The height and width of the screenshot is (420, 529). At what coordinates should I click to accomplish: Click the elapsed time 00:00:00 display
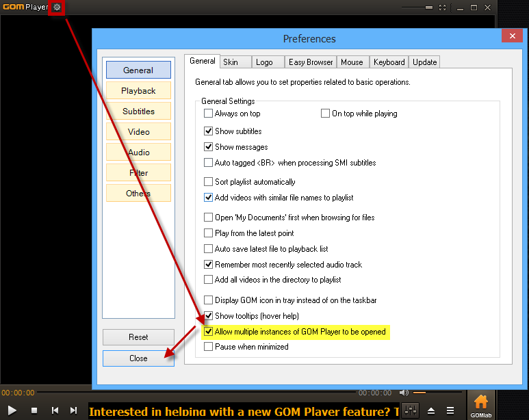pyautogui.click(x=18, y=393)
